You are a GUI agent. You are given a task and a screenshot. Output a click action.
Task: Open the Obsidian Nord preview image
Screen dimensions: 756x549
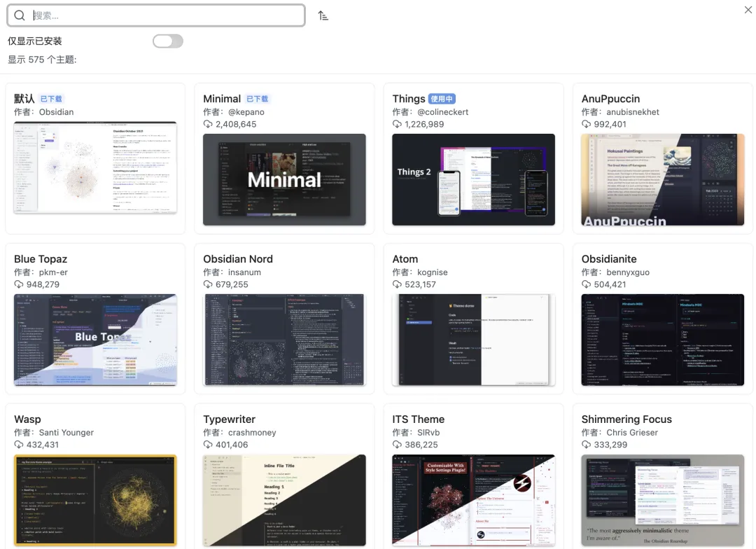pyautogui.click(x=284, y=340)
